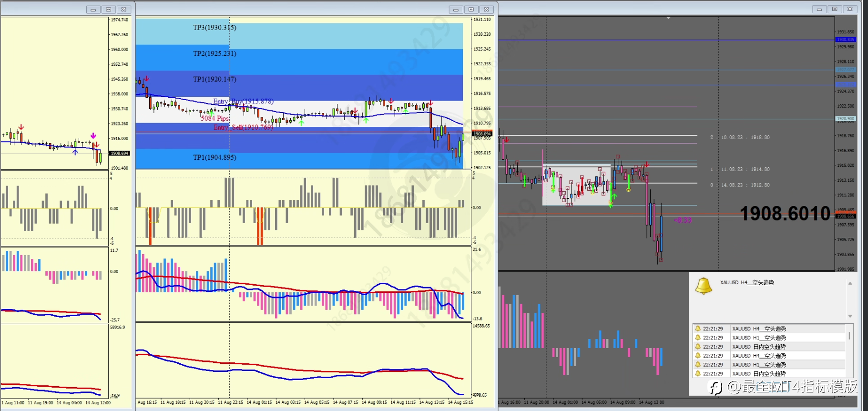Select level label 10.08.23 : 1918.80
The image size is (868, 411).
[740, 137]
